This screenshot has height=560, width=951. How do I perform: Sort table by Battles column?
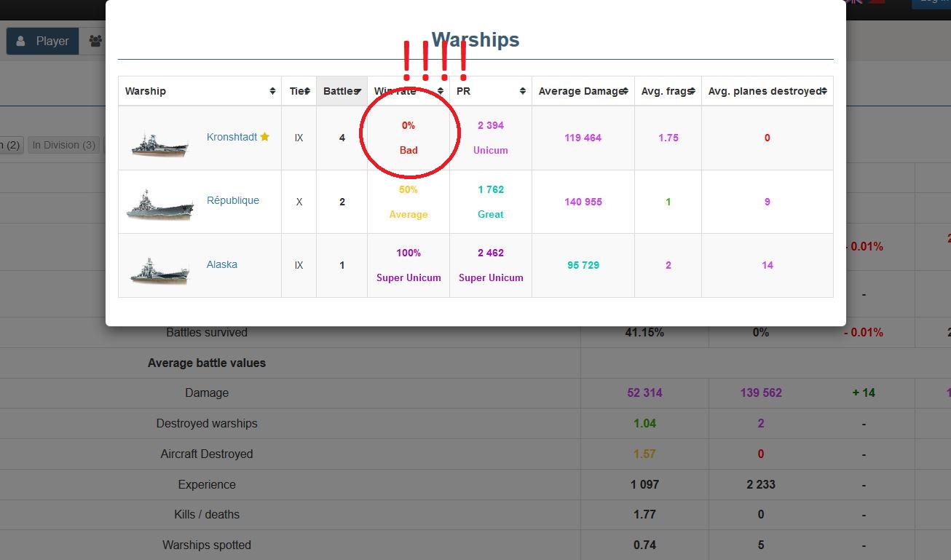[x=342, y=91]
